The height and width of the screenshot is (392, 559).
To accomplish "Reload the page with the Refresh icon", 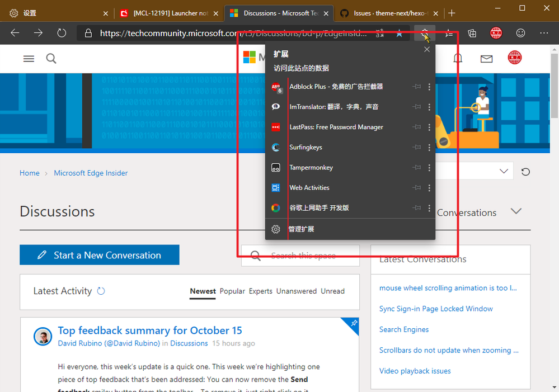I will [x=62, y=33].
